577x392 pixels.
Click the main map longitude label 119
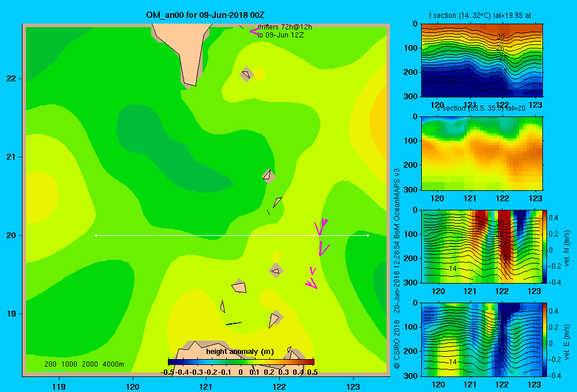point(59,386)
